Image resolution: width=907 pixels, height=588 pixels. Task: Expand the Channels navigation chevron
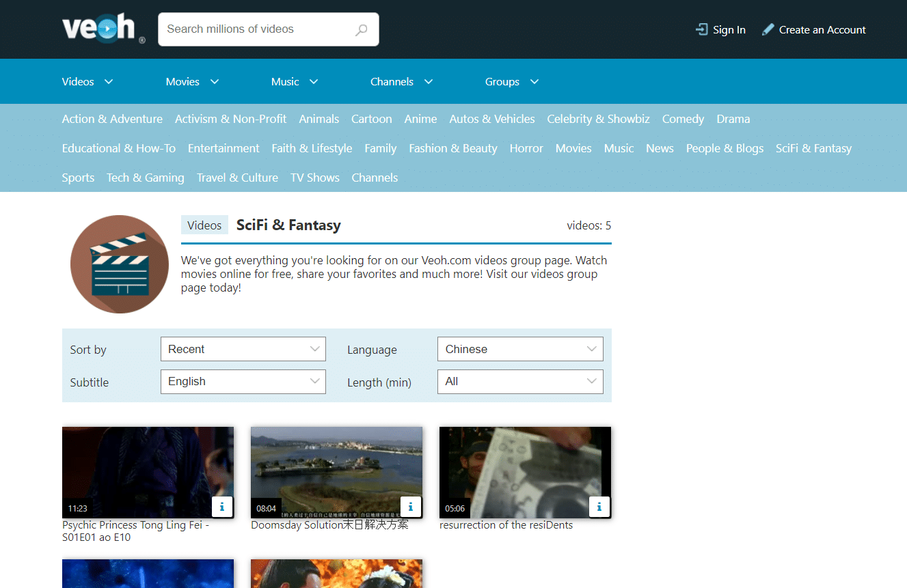coord(428,81)
